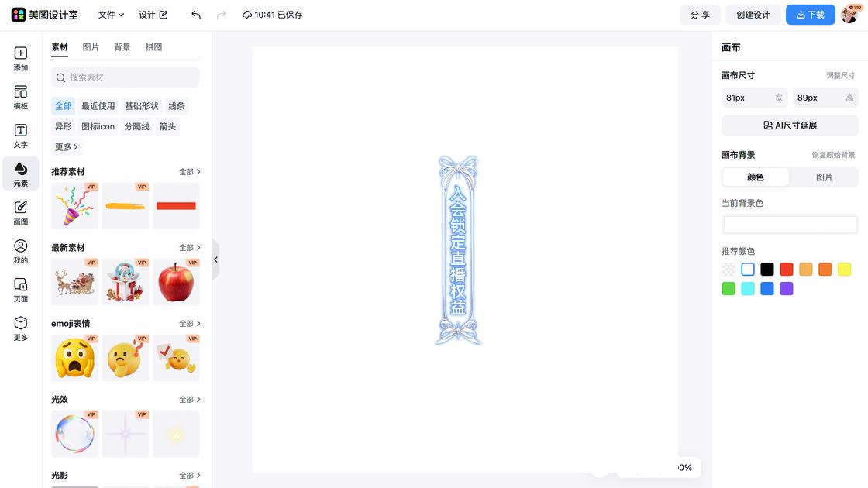Open the 画图 (Draw) panel
868x488 pixels.
click(x=20, y=211)
